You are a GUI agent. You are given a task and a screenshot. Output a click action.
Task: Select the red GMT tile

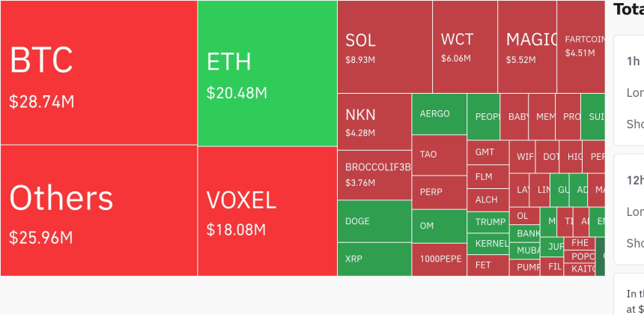(x=487, y=152)
